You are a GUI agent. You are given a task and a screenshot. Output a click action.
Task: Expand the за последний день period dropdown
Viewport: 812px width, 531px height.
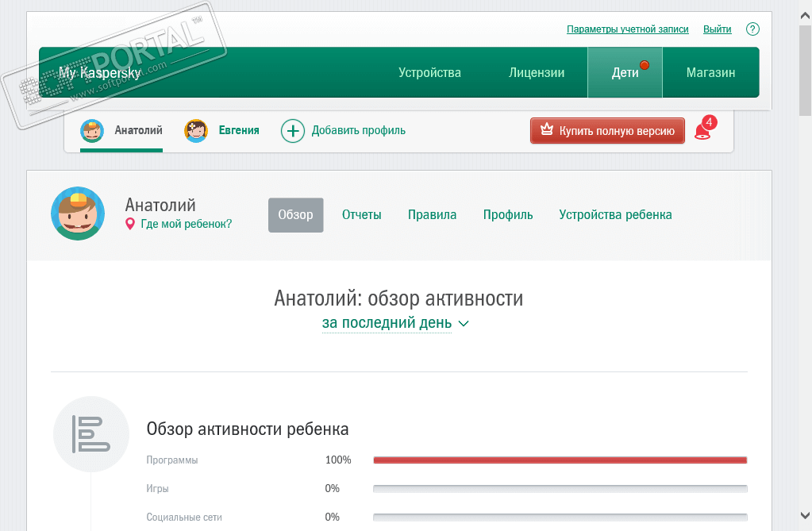387,323
